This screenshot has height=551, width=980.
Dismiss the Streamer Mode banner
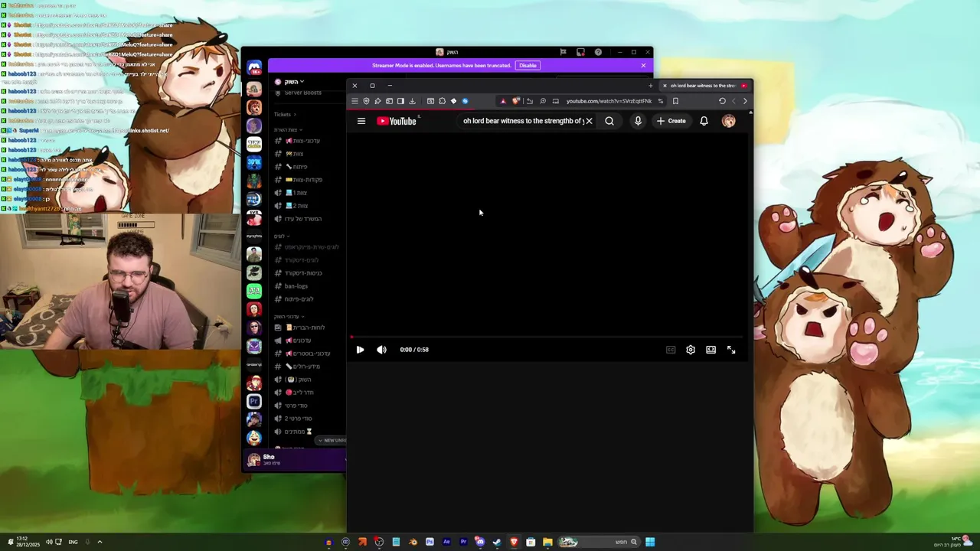(x=643, y=65)
